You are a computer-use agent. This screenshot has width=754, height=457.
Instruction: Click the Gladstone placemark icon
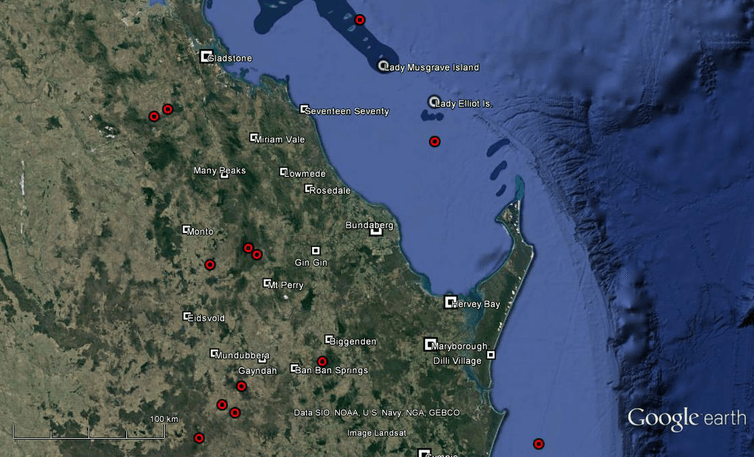tap(206, 56)
